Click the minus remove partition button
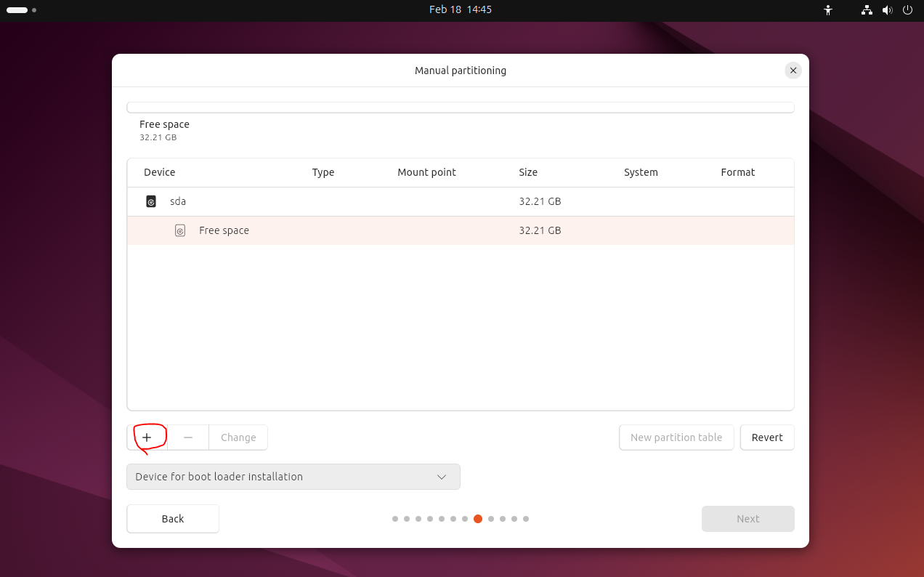The width and height of the screenshot is (924, 577). click(188, 437)
